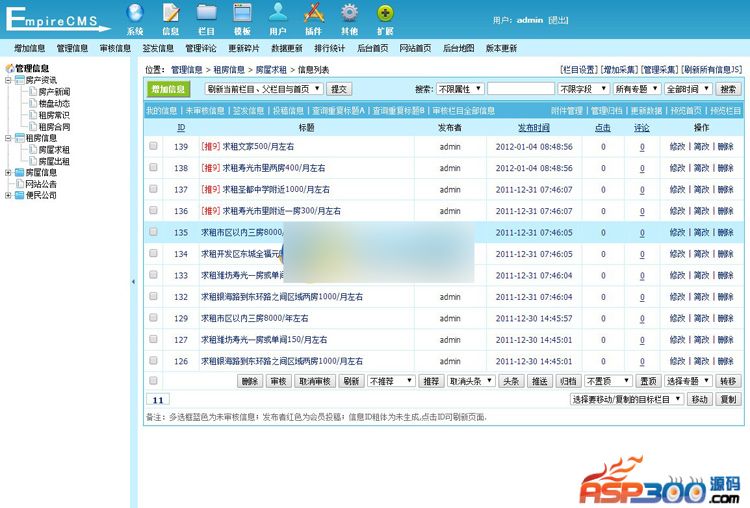Open the 全部时间 dropdown
Image resolution: width=750 pixels, height=508 pixels.
688,89
